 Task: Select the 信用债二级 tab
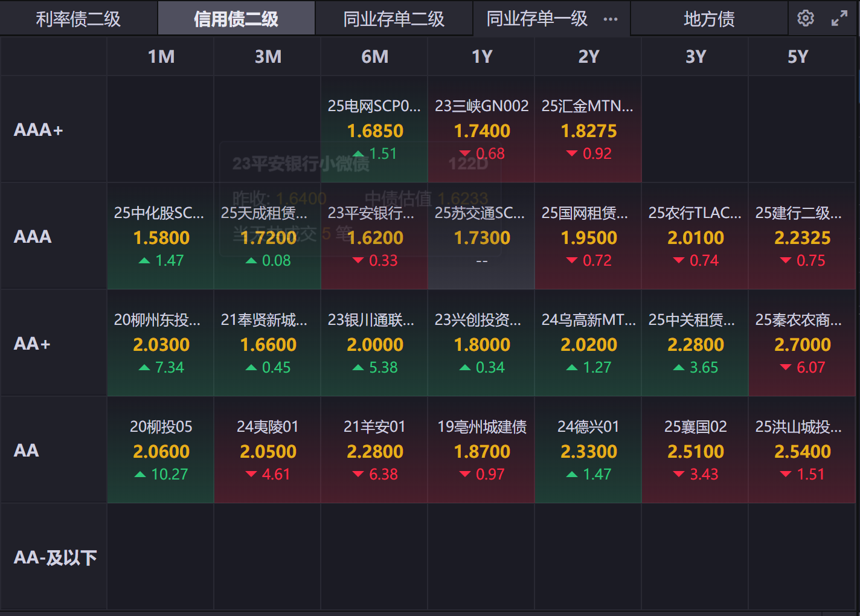(236, 19)
